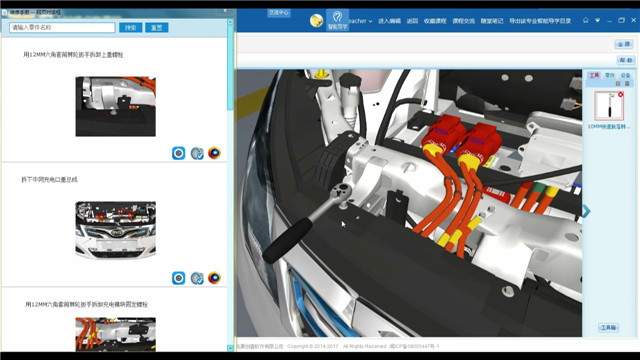Focus the part name search input field

coord(62,27)
